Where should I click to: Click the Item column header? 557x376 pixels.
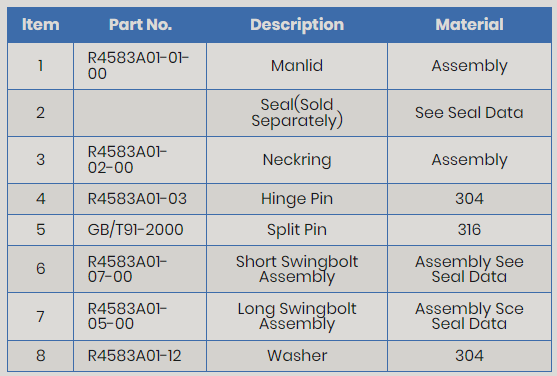click(40, 25)
